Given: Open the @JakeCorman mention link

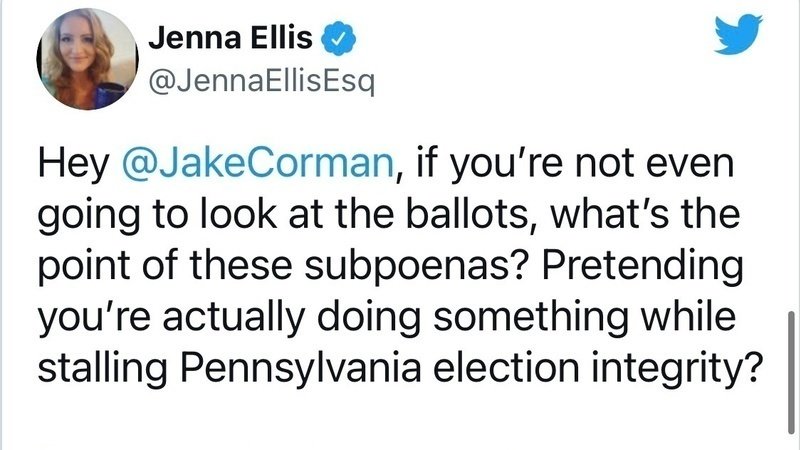Looking at the screenshot, I should coord(258,164).
